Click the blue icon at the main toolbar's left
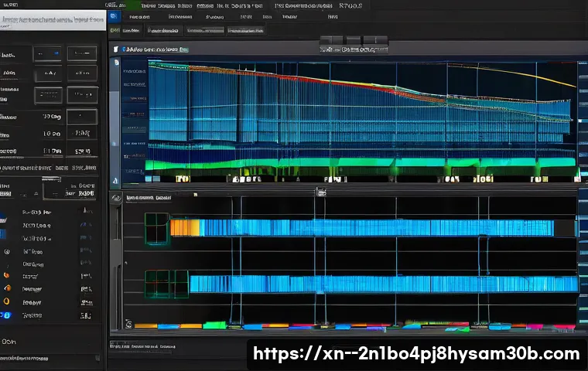 pyautogui.click(x=115, y=15)
